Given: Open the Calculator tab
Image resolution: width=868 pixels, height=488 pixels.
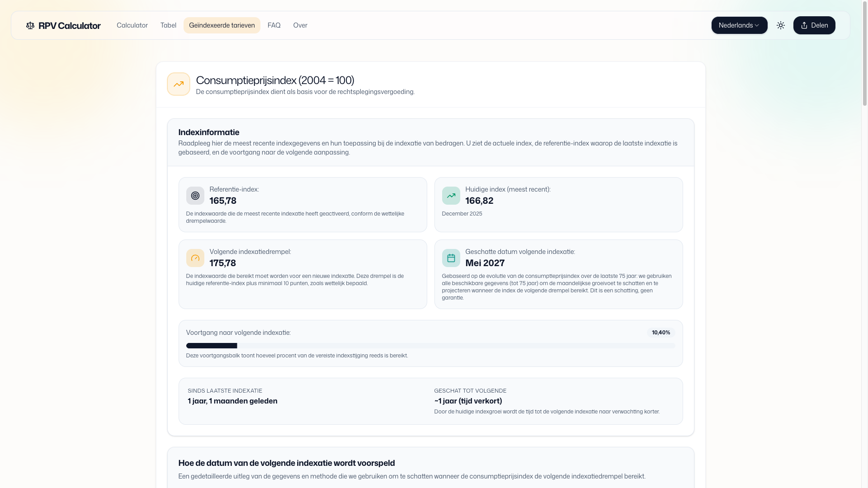Looking at the screenshot, I should pos(132,26).
